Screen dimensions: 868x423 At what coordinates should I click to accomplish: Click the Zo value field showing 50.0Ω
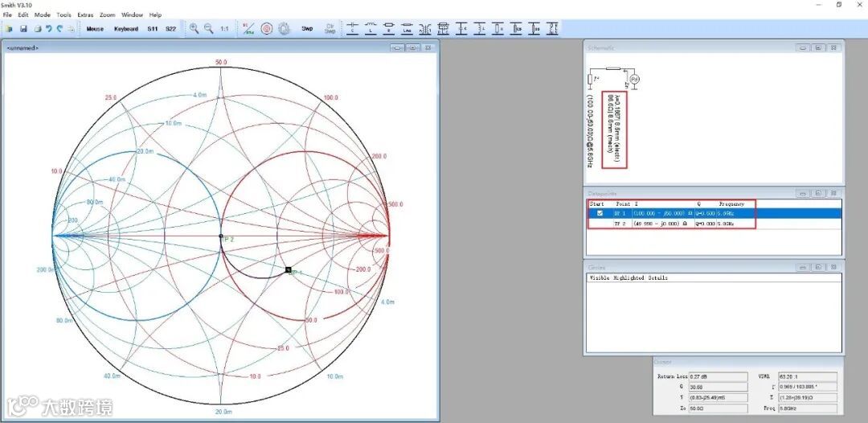pyautogui.click(x=719, y=409)
